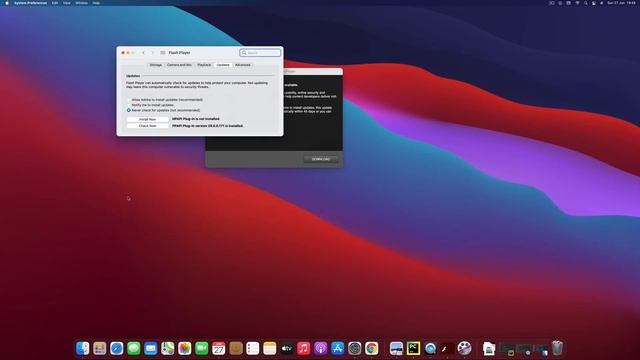Launch Safari from the dock

point(117,348)
